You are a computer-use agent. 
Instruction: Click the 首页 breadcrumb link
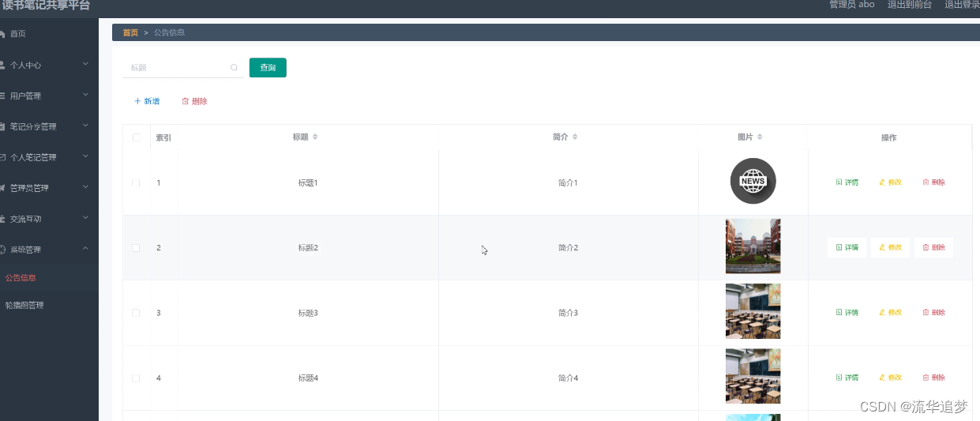click(130, 32)
